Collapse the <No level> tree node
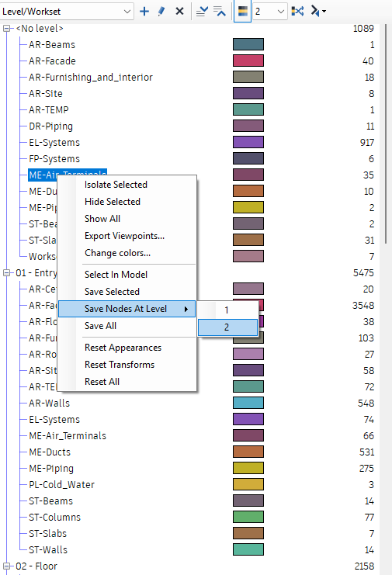392x575 pixels. [x=6, y=28]
